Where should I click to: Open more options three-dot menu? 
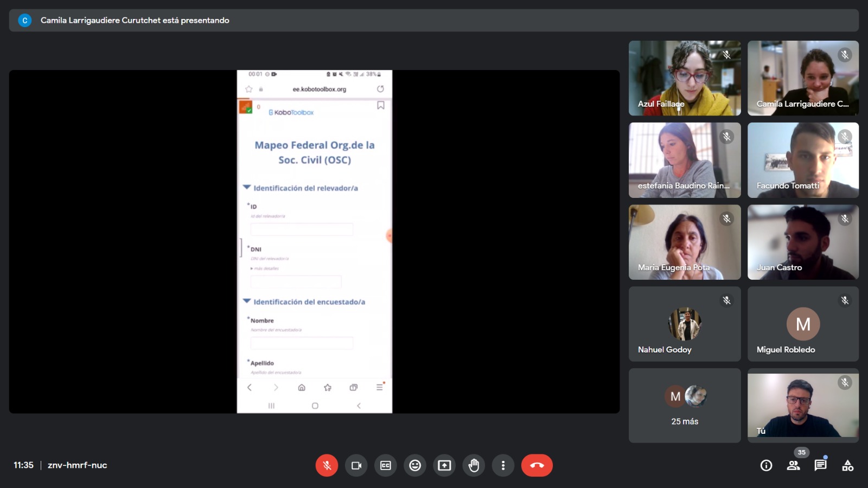click(503, 465)
